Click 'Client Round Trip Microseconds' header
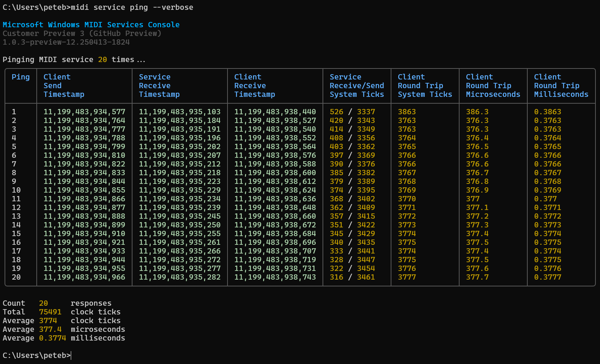The width and height of the screenshot is (600, 364). point(493,86)
